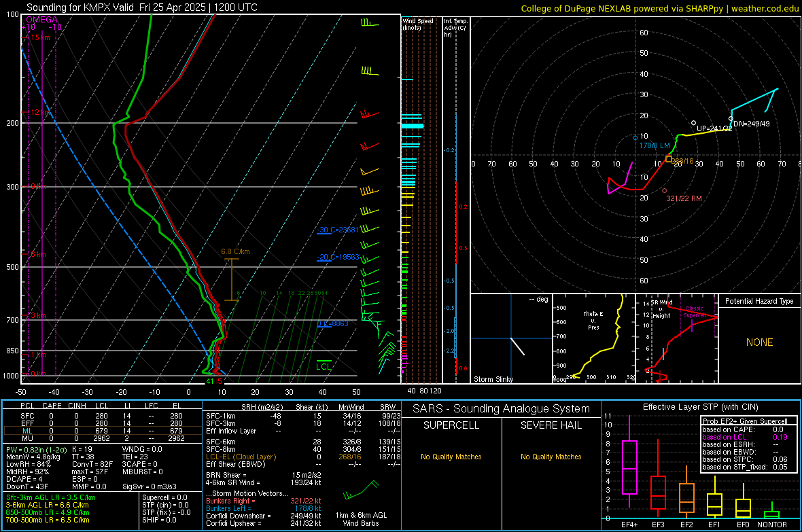This screenshot has width=802, height=532.
Task: Click the 'SFC-1km' row in the SRH table
Action: (x=303, y=416)
